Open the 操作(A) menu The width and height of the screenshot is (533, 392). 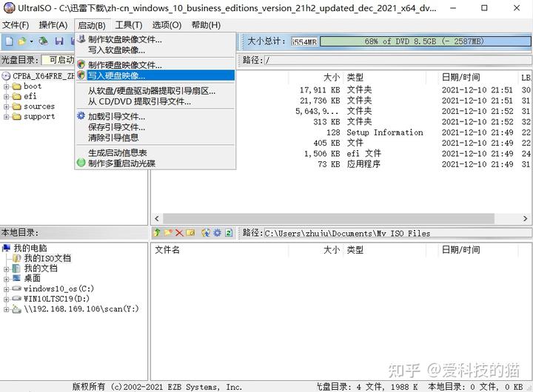point(53,25)
